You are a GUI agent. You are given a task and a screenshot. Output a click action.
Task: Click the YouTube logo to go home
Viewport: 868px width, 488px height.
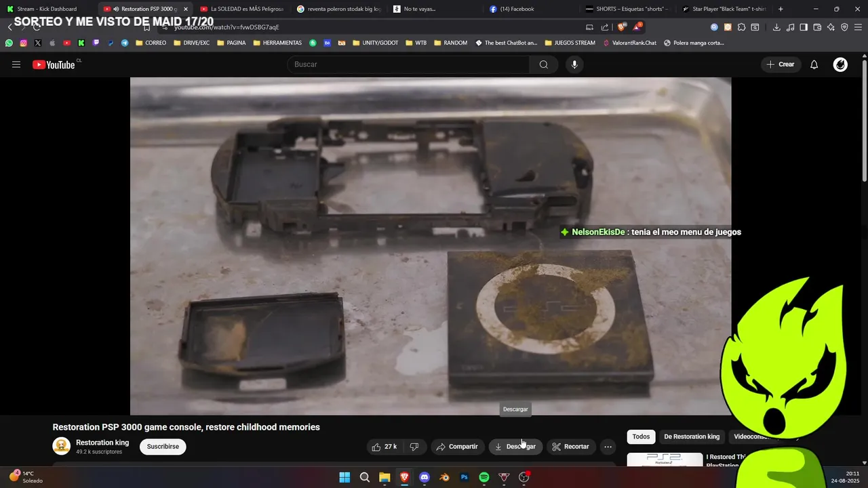tap(54, 64)
